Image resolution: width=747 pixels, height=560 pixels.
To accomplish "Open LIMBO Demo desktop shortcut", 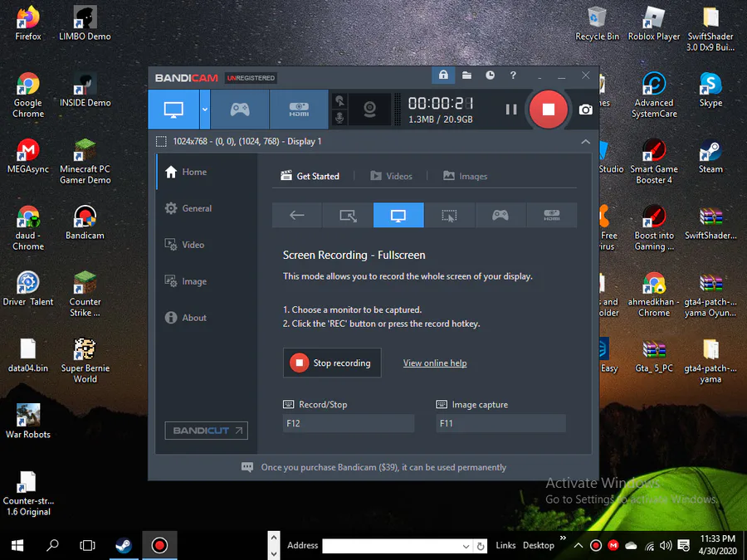I will pyautogui.click(x=85, y=24).
